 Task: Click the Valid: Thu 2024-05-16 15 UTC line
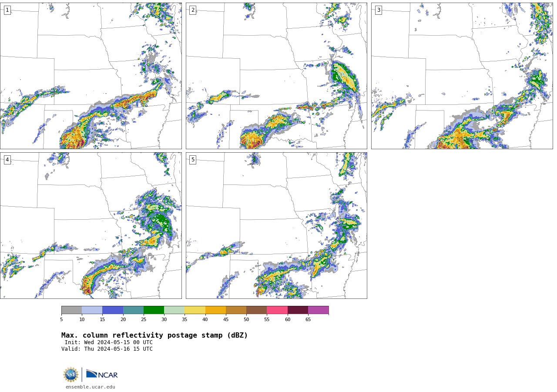[x=107, y=349]
